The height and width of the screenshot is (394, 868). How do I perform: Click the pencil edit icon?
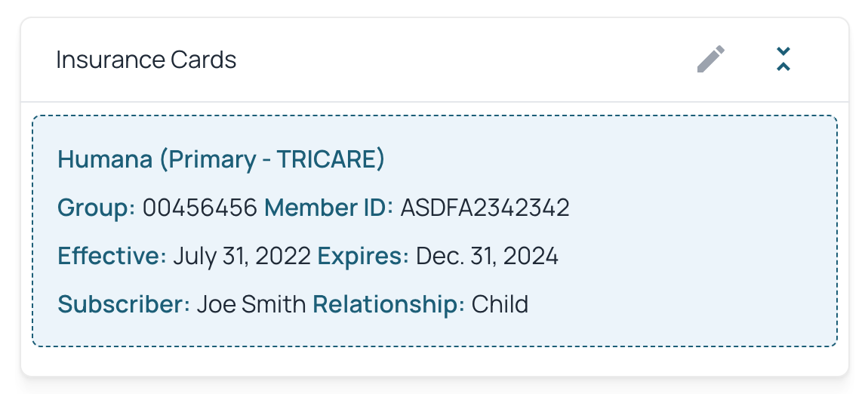coord(711,59)
